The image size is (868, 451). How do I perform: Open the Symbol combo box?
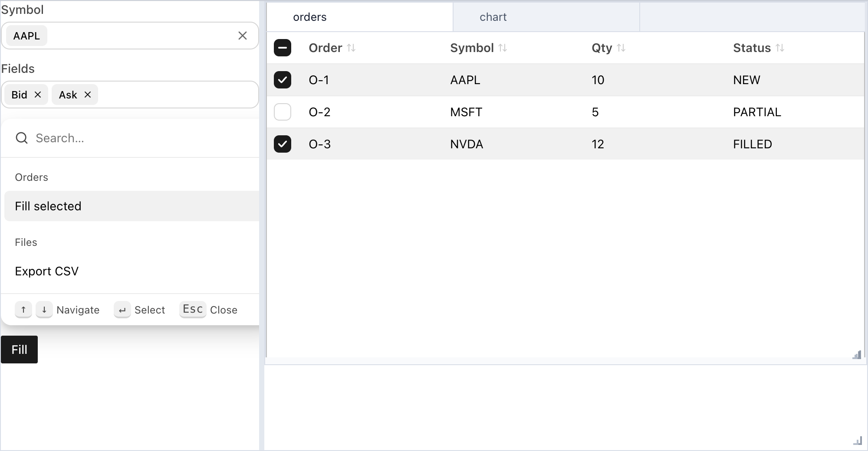(x=130, y=36)
